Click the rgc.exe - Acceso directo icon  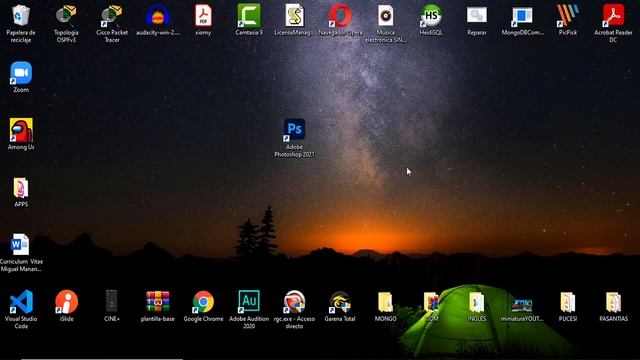point(294,302)
